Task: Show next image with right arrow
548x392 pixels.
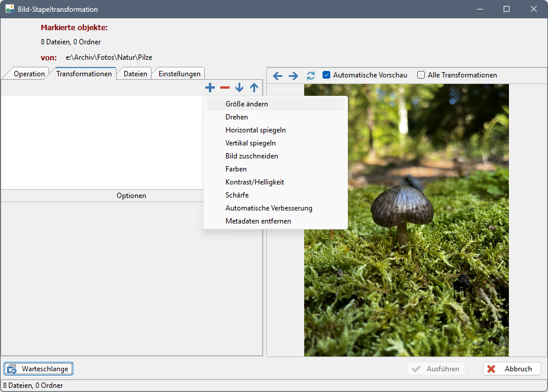Action: [x=293, y=76]
